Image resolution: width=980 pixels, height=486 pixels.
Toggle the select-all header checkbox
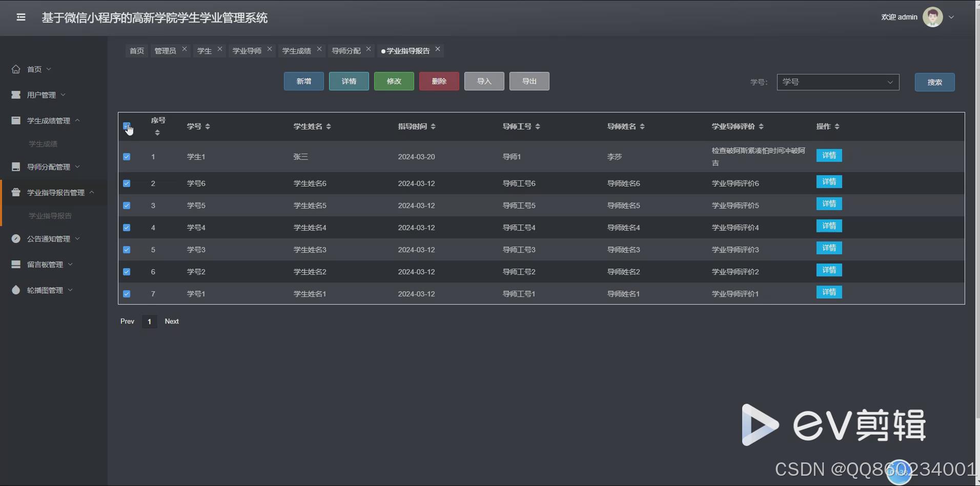(x=127, y=126)
